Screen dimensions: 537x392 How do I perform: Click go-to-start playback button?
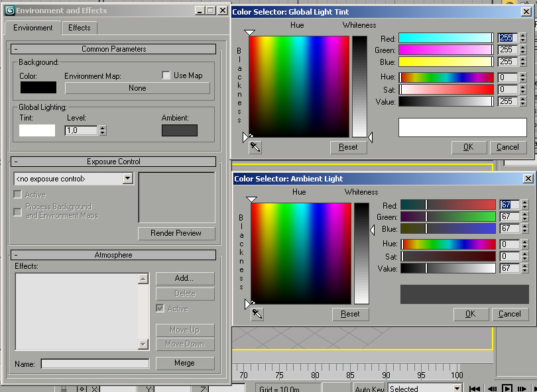pos(474,389)
